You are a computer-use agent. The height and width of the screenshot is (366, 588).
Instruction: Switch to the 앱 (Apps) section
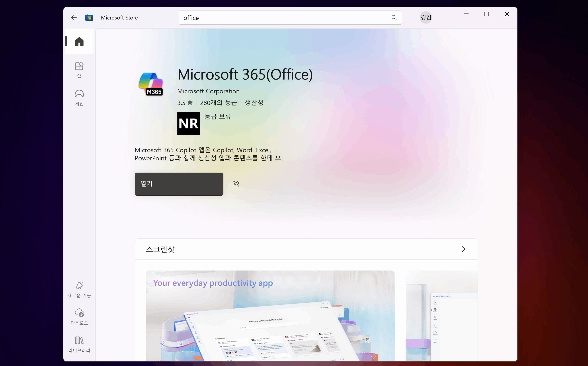[x=79, y=70]
